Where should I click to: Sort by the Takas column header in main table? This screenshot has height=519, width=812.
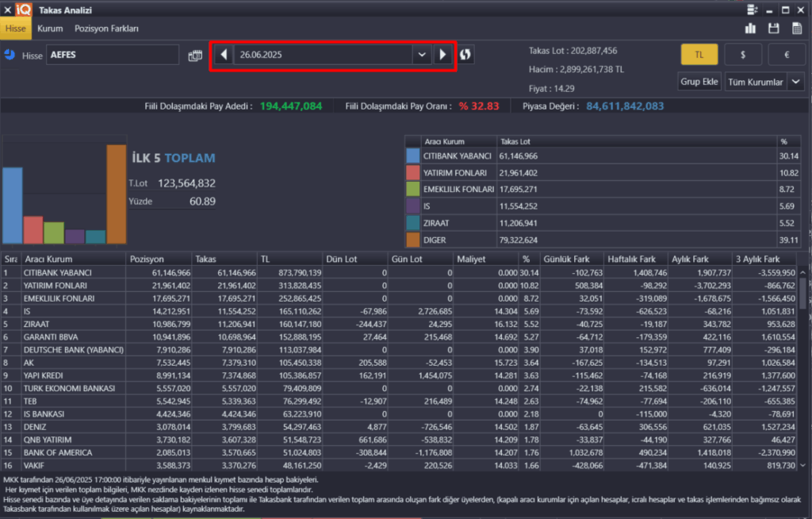click(224, 259)
